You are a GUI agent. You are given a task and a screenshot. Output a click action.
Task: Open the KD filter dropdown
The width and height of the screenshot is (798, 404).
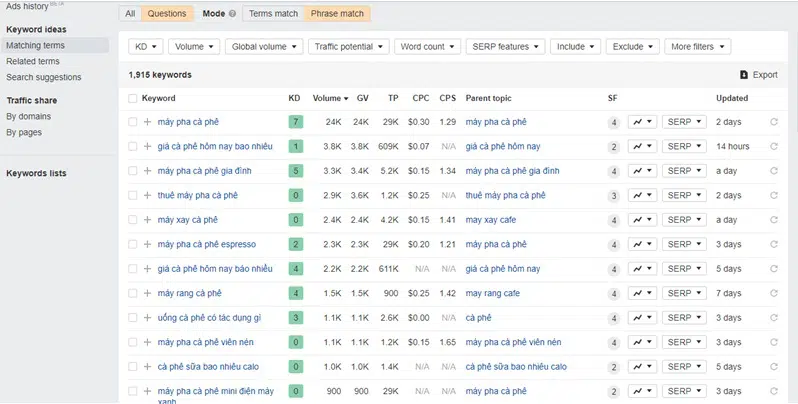pyautogui.click(x=146, y=46)
